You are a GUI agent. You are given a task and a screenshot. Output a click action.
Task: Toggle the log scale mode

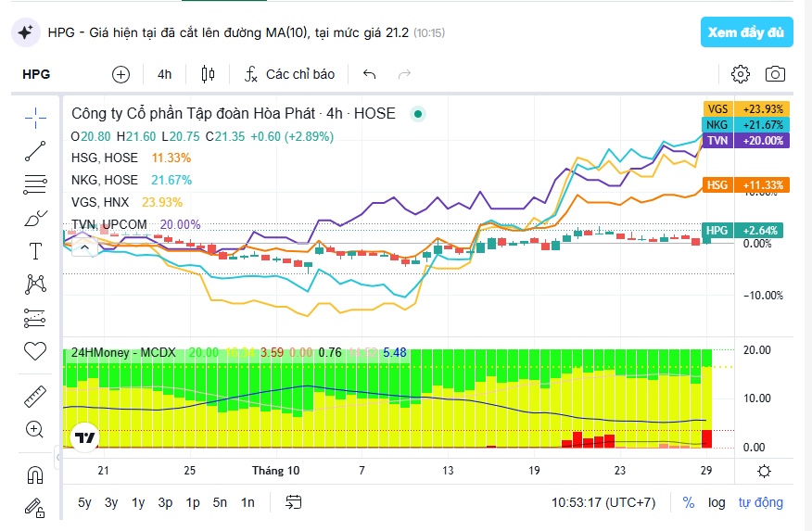[717, 502]
